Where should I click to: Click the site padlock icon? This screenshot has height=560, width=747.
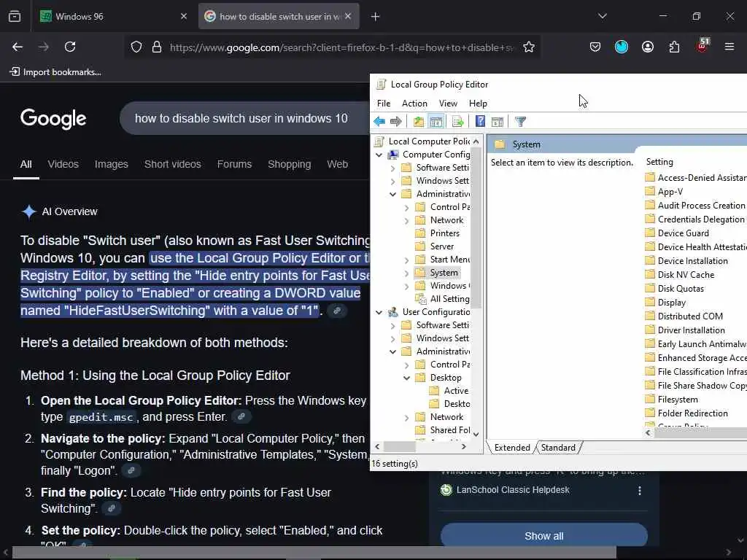[157, 47]
